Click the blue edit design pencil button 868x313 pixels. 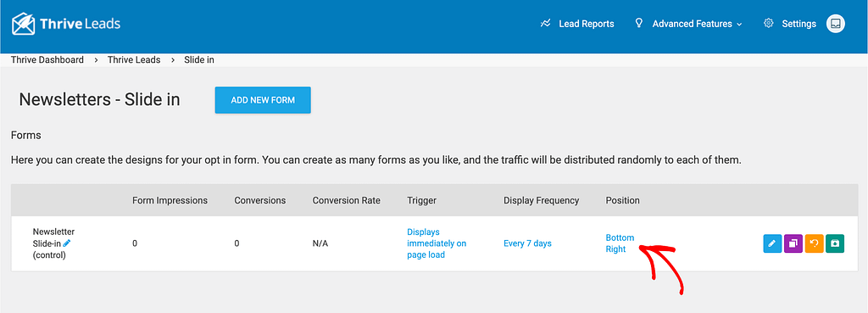point(772,243)
